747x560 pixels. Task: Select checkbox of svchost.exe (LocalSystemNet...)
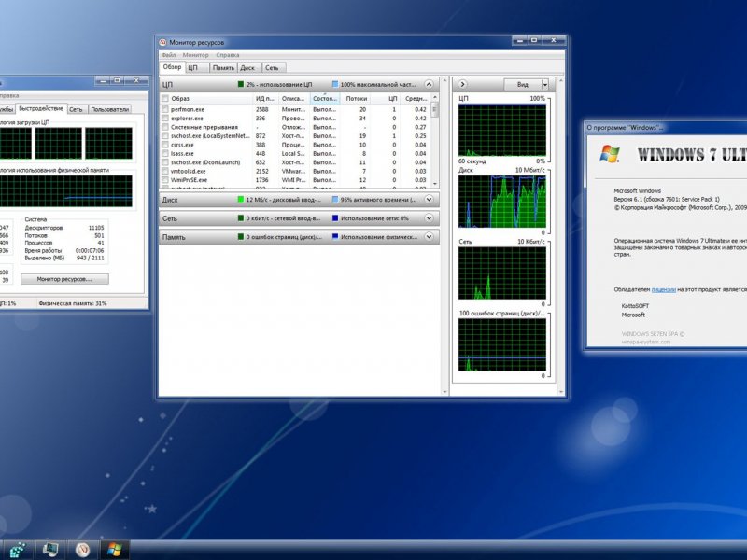(x=165, y=135)
